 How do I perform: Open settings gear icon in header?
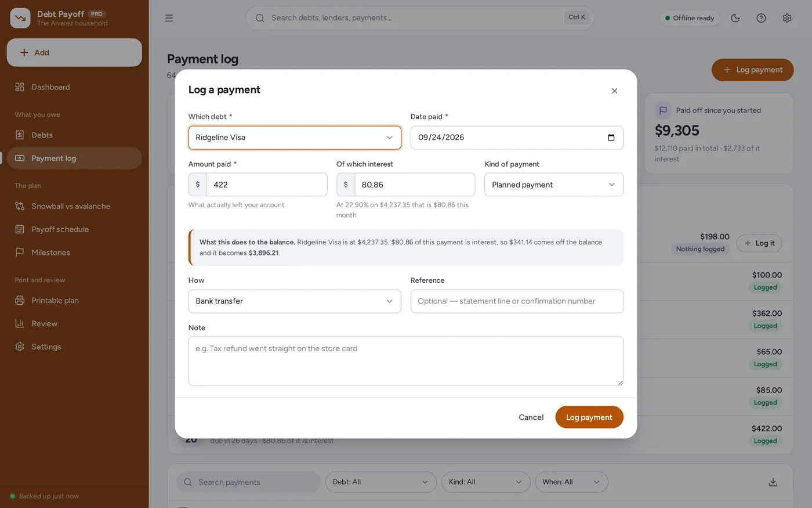[787, 18]
